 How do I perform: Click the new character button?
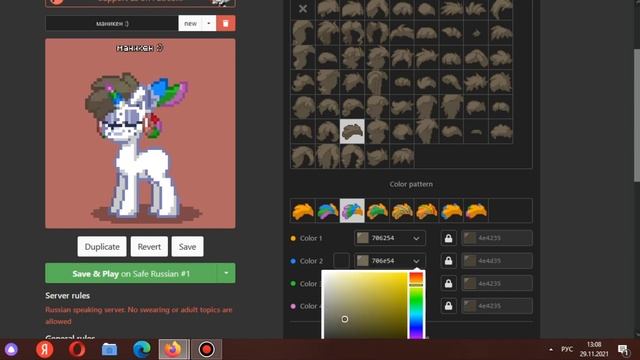190,23
